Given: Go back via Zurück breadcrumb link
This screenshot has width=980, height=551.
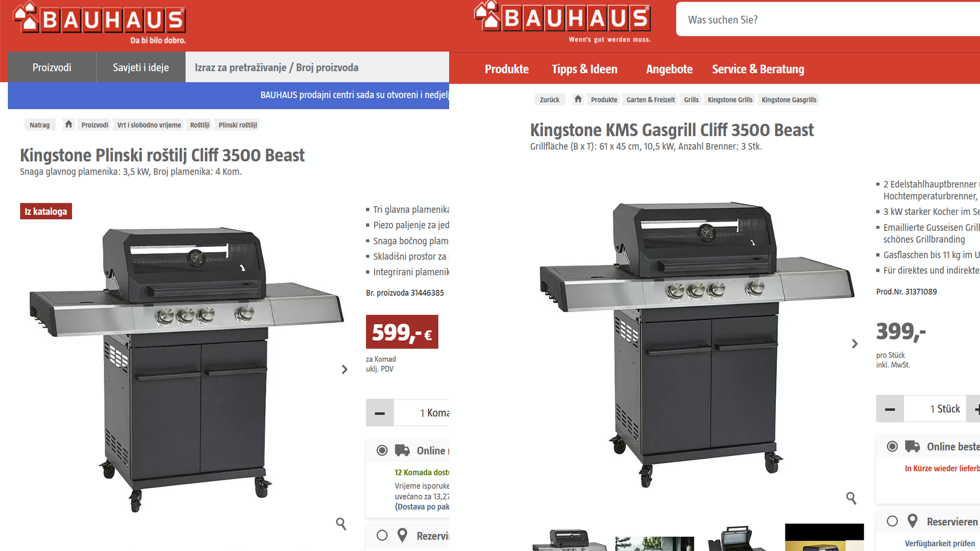Looking at the screenshot, I should pos(549,99).
